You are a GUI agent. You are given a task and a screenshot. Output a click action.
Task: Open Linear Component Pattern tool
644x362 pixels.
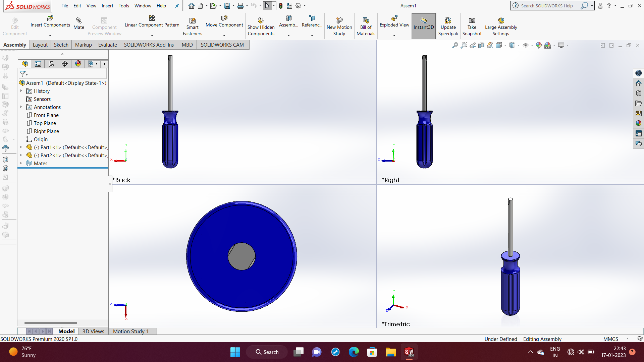[152, 21]
